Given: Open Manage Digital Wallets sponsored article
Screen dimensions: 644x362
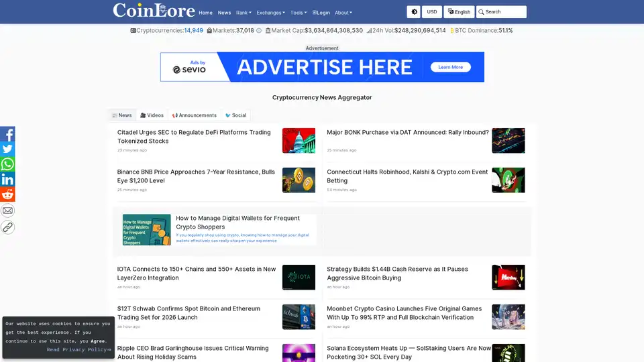Looking at the screenshot, I should [x=237, y=223].
